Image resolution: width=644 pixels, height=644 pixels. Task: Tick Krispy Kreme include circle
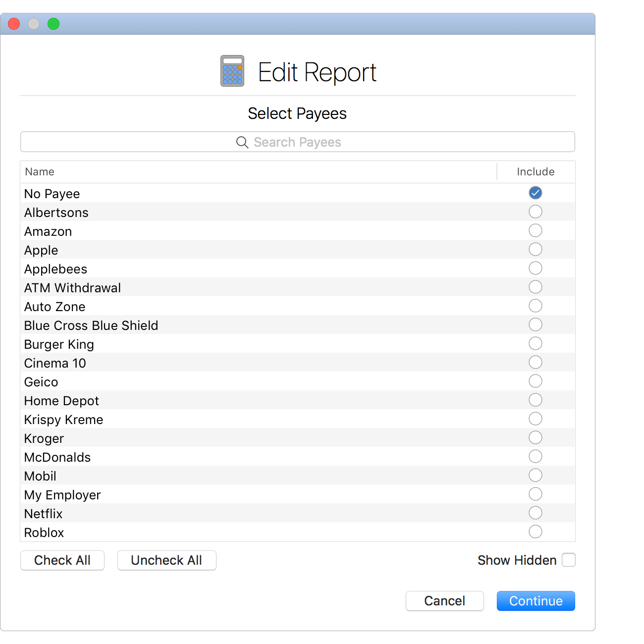[536, 419]
